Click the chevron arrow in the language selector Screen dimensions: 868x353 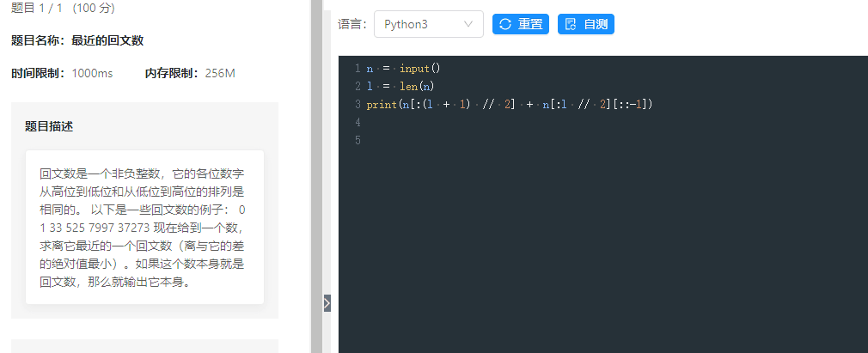468,24
